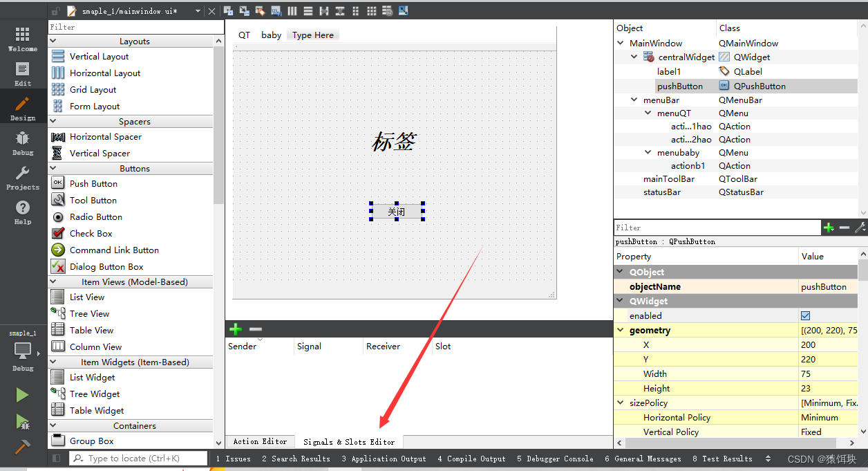The height and width of the screenshot is (471, 868).
Task: Open the QT menu on form
Action: 245,35
